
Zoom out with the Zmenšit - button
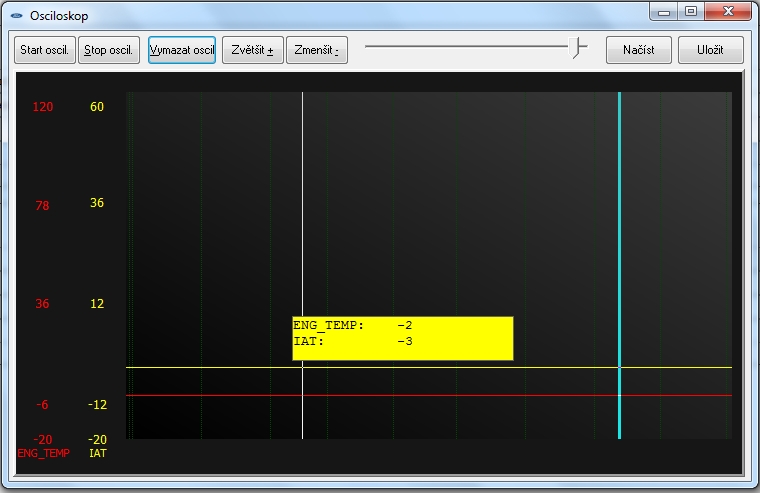pos(316,50)
